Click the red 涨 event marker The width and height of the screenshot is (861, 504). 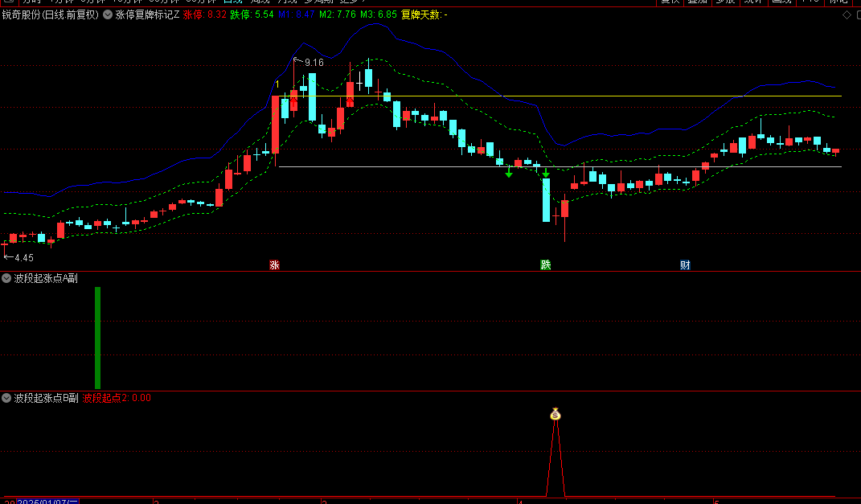275,265
